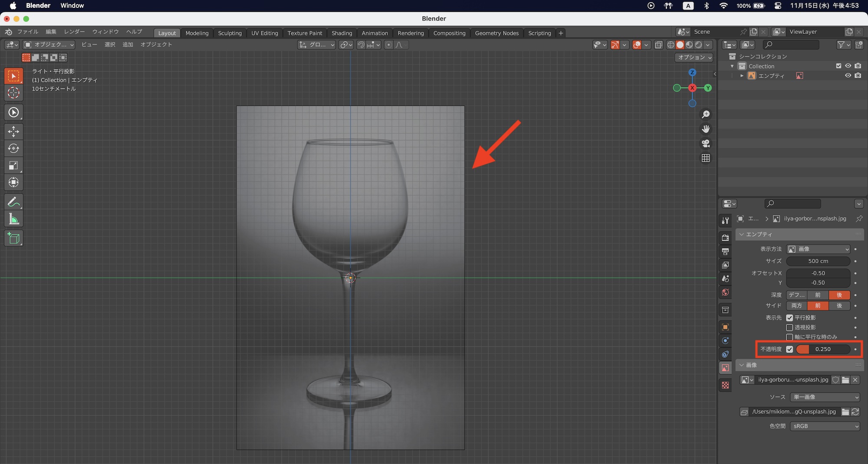Open the レンダー menu
Screen dimensions: 868x464
(74, 32)
